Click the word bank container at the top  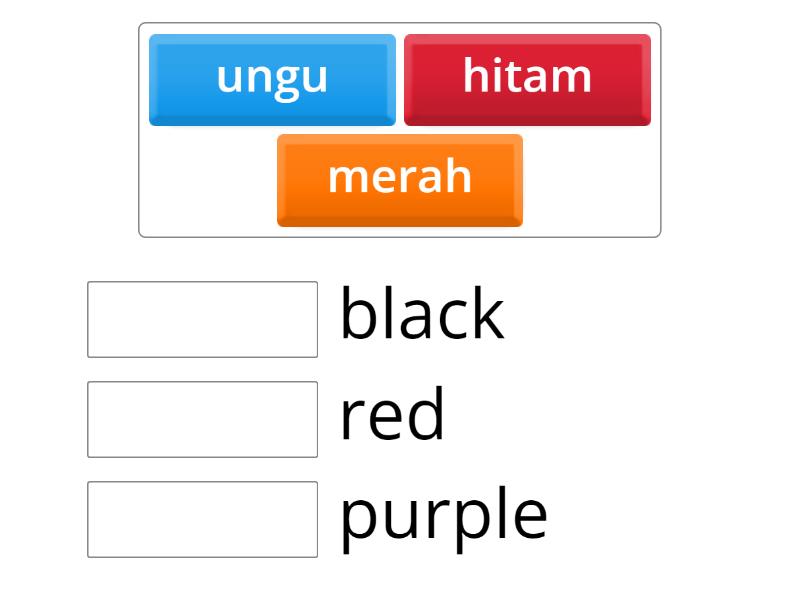[x=400, y=125]
